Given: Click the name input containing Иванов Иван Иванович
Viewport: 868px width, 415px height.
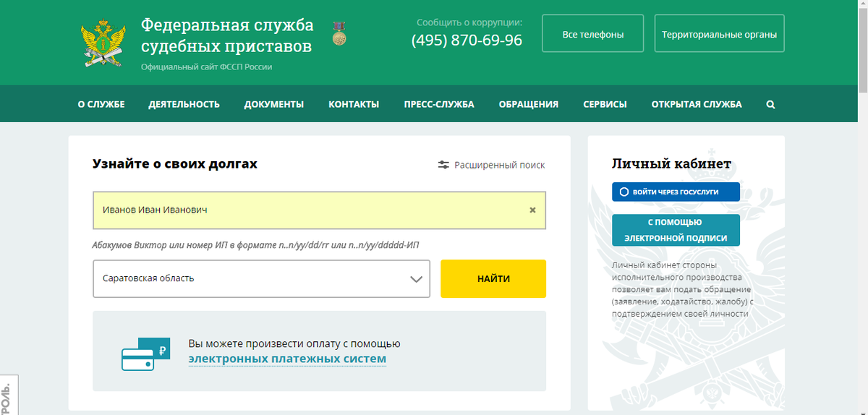Looking at the screenshot, I should tap(319, 210).
